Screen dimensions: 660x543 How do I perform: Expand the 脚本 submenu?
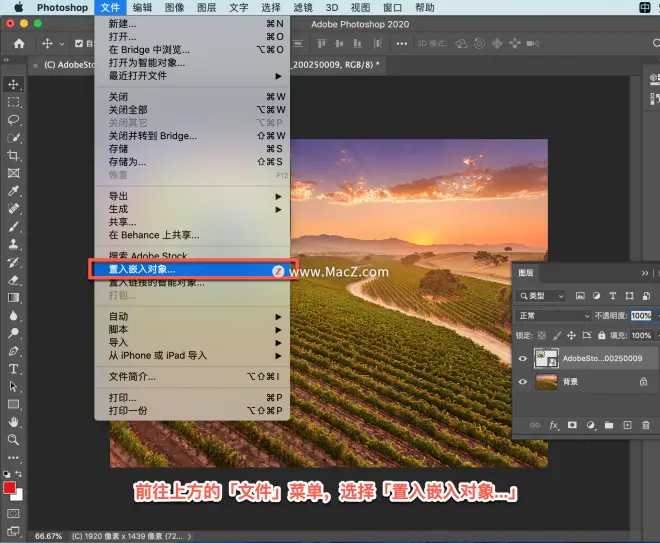(192, 330)
